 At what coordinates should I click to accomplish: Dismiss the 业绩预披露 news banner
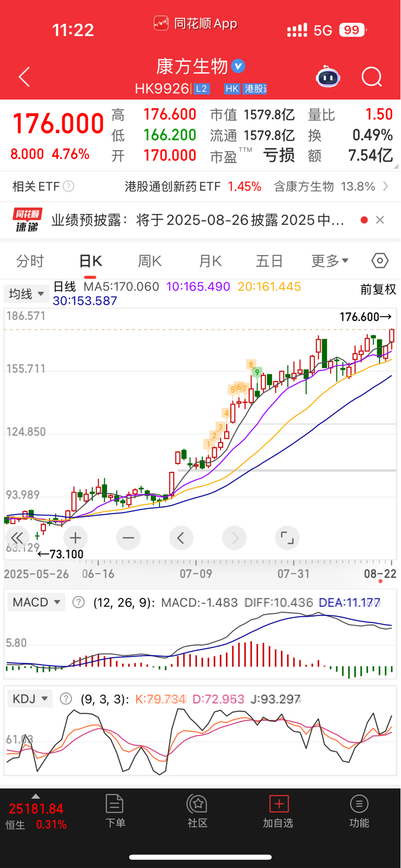coord(380,220)
